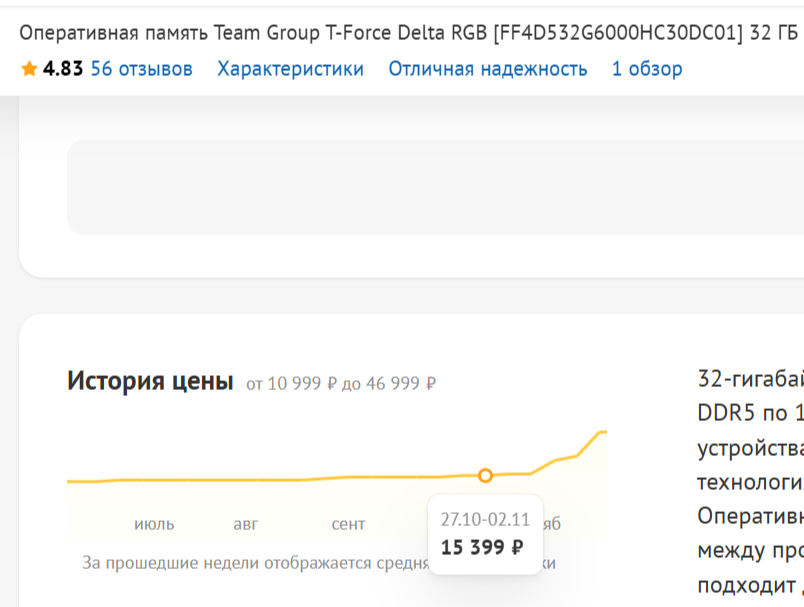Image resolution: width=804 pixels, height=607 pixels.
Task: Click the сент label on chart axis
Action: point(348,524)
